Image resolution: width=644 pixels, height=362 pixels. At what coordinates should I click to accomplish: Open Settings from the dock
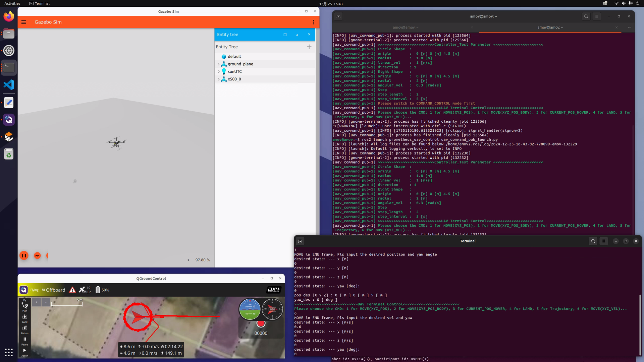[9, 51]
